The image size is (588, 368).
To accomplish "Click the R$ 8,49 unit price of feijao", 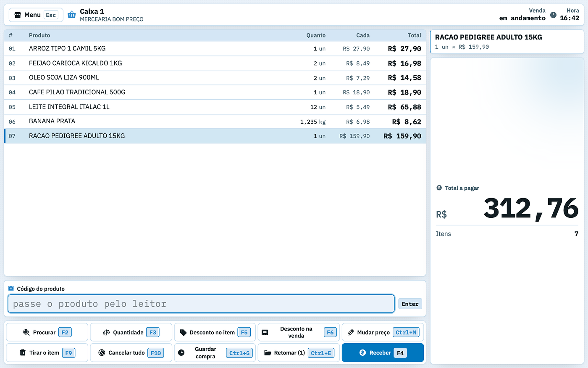I will (358, 64).
